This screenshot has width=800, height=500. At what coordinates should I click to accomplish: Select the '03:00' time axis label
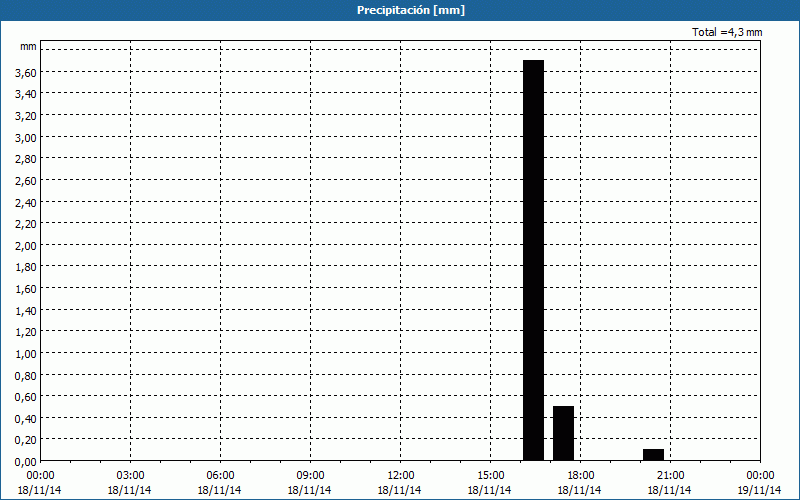[x=130, y=476]
